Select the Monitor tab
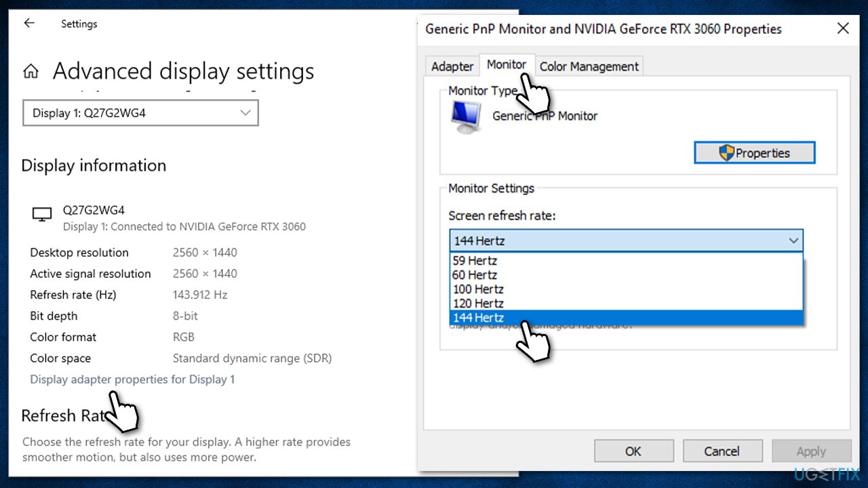 (507, 64)
